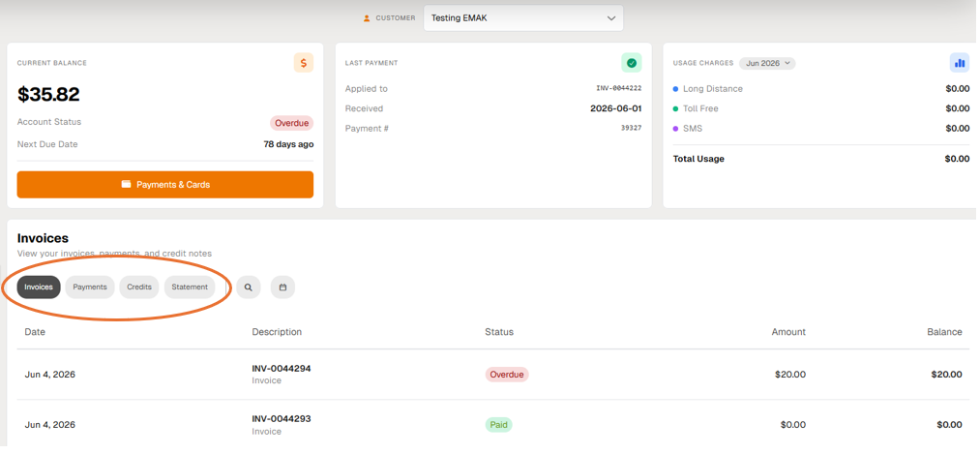The height and width of the screenshot is (454, 980).
Task: Click the Toll Free usage row
Action: [x=821, y=108]
